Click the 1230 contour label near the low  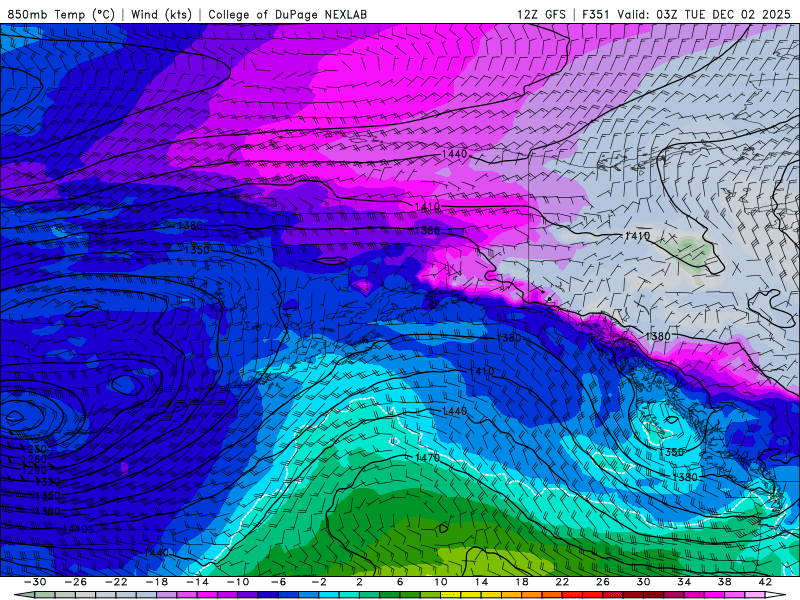[x=35, y=449]
